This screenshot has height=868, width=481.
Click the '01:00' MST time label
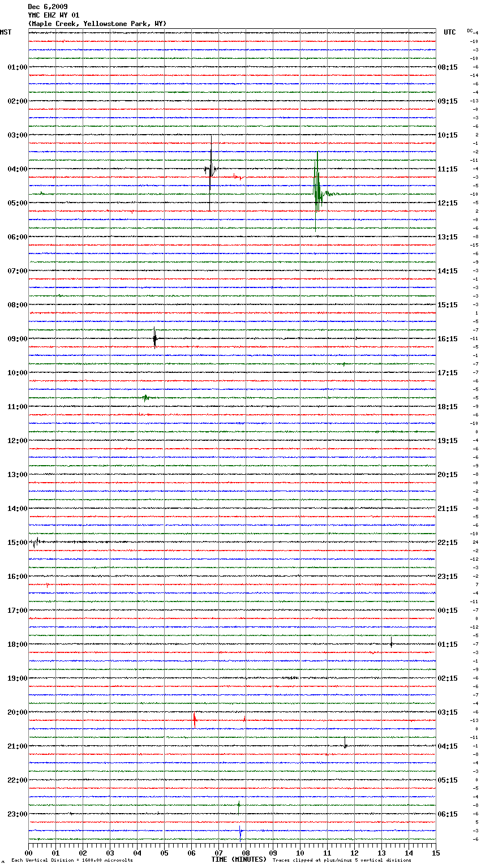point(18,67)
